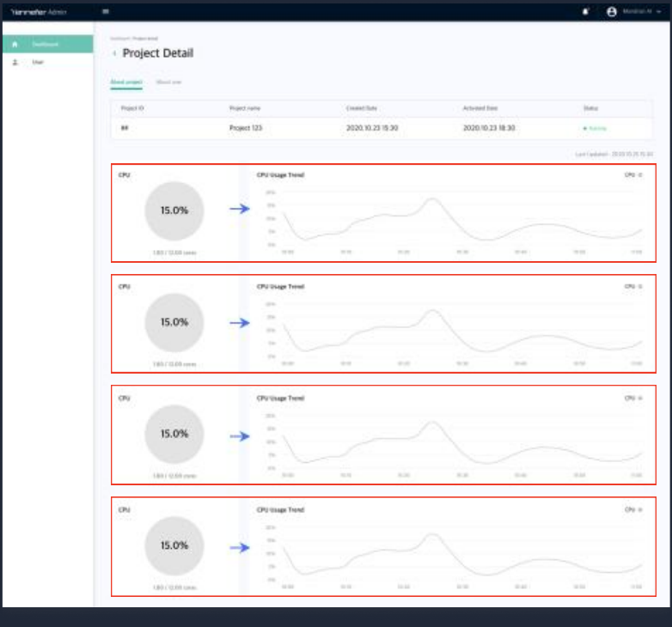Toggle the CPU legend in the fourth usage chart

coord(633,509)
